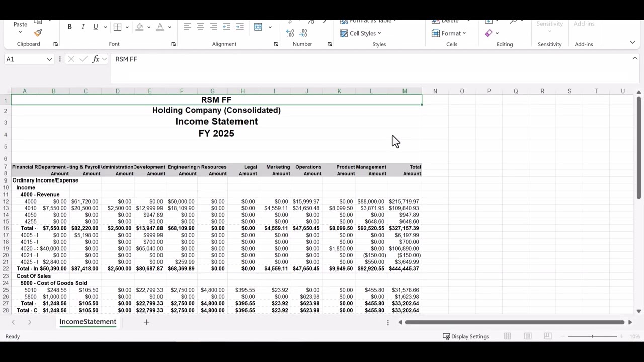The width and height of the screenshot is (644, 362).
Task: Open Format cells dropdown
Action: [449, 33]
